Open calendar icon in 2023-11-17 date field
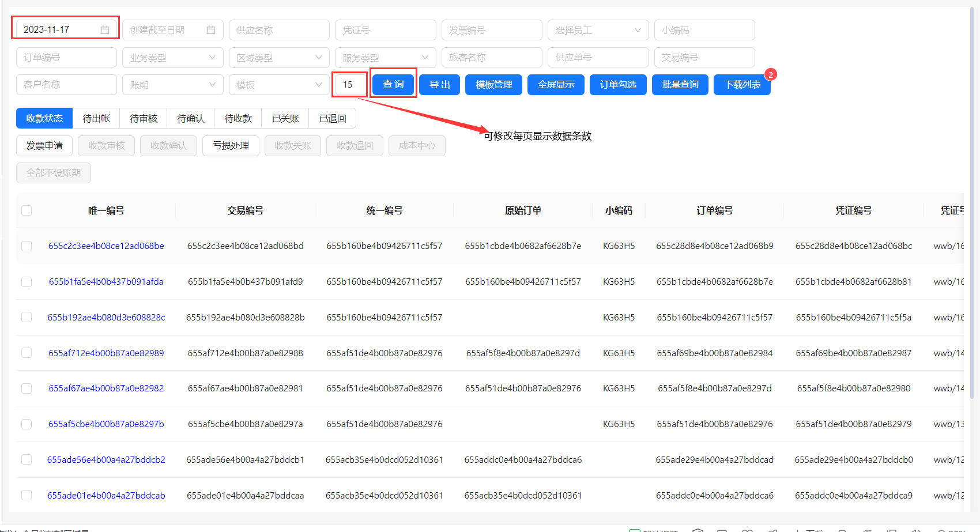 point(105,30)
